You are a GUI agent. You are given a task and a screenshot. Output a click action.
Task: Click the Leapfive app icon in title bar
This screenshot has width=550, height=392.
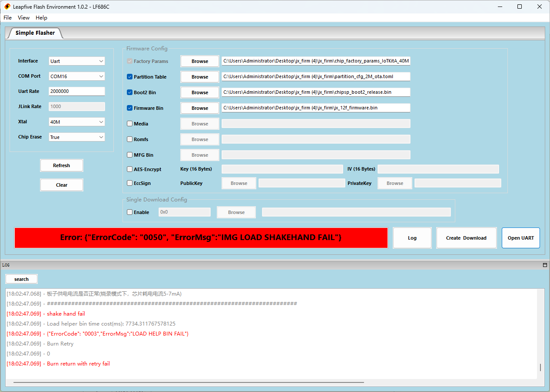point(7,7)
